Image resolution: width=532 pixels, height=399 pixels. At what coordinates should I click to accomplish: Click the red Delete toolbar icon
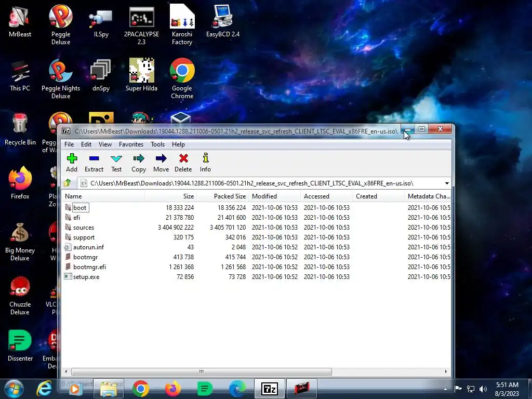(183, 163)
